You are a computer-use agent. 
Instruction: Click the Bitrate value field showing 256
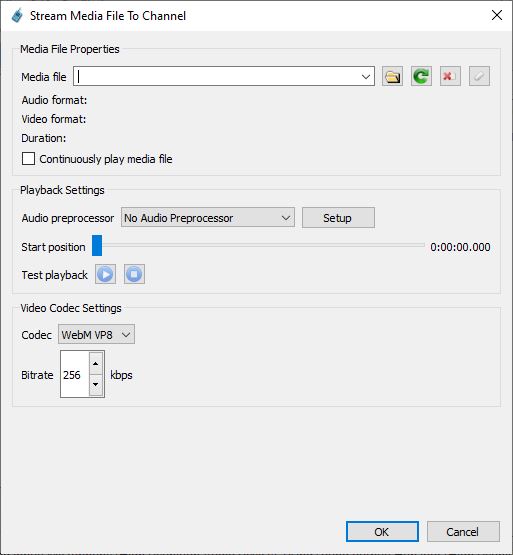(75, 374)
